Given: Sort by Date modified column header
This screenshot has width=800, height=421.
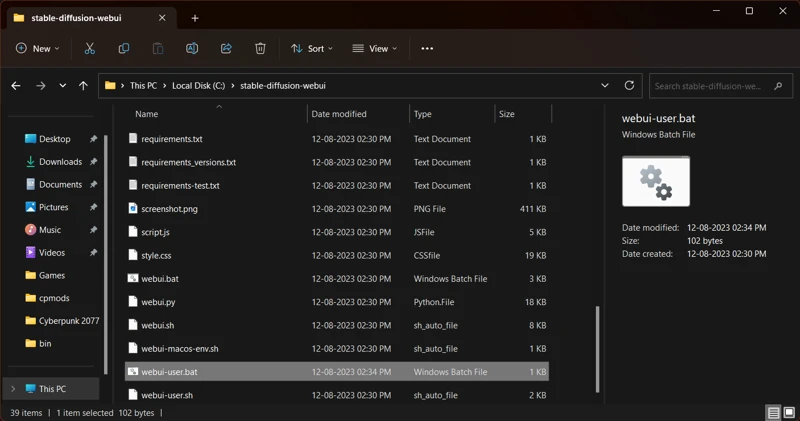Looking at the screenshot, I should coord(339,114).
